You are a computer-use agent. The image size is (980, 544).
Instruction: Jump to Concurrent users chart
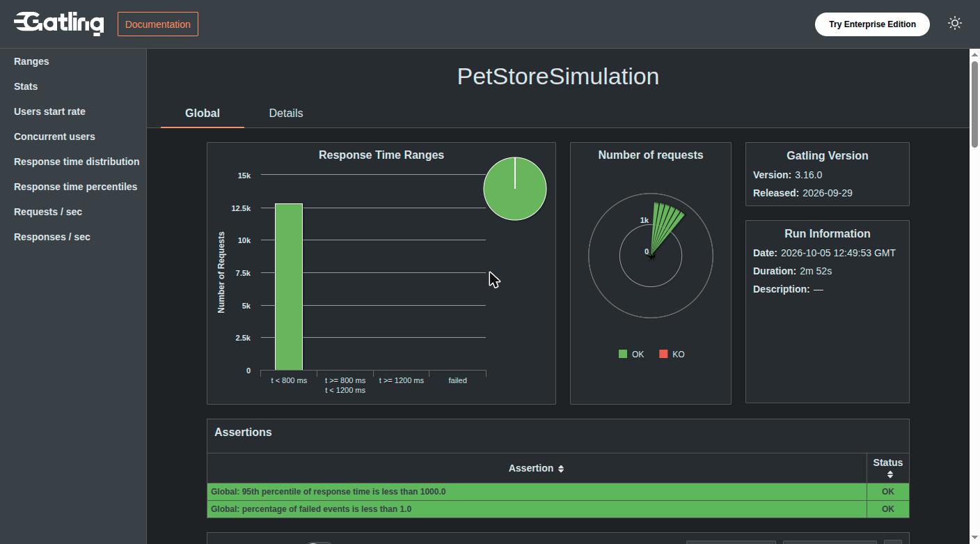point(54,137)
